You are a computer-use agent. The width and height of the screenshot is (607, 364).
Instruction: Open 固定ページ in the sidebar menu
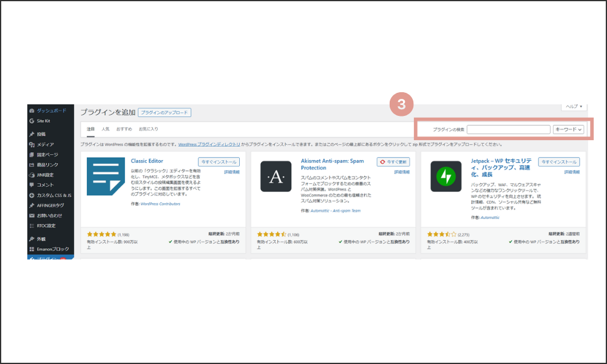(47, 155)
